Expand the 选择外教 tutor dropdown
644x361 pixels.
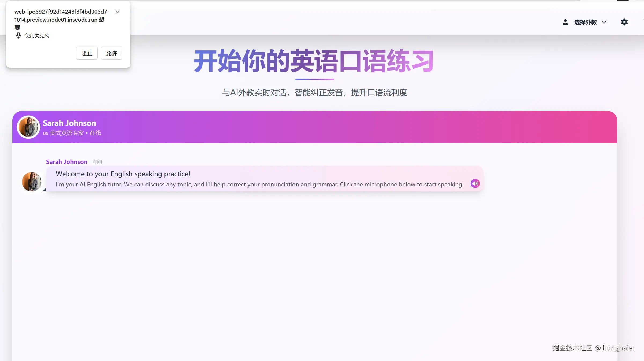(585, 22)
